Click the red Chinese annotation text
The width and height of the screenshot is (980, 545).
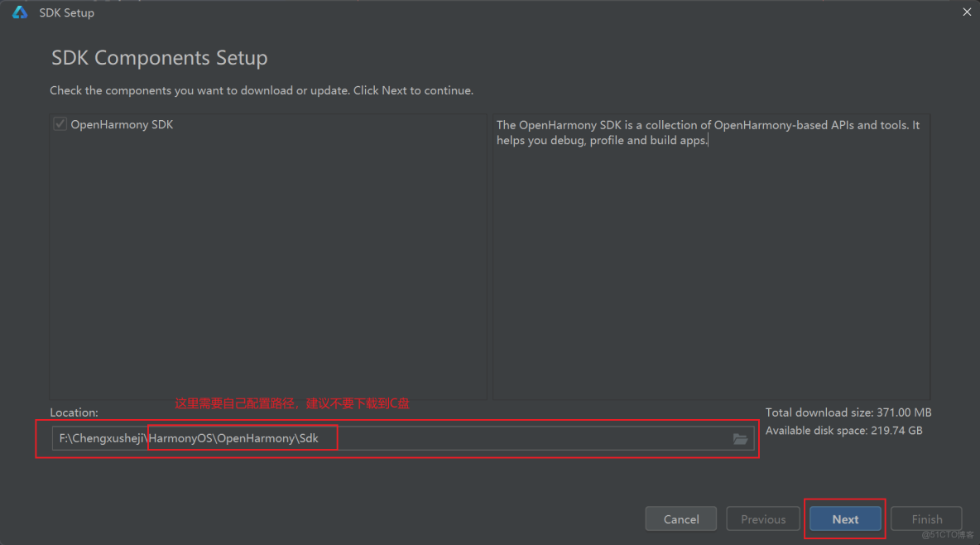(292, 404)
